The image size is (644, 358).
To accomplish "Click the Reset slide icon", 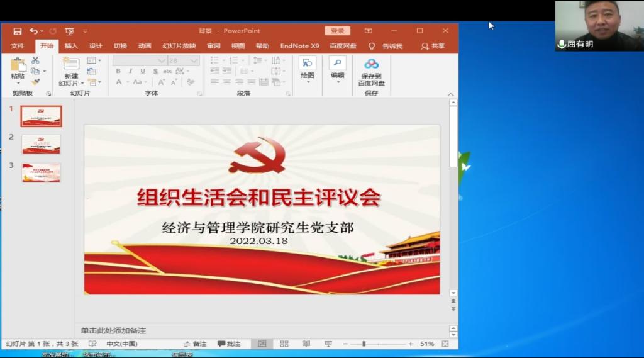I will (x=92, y=71).
